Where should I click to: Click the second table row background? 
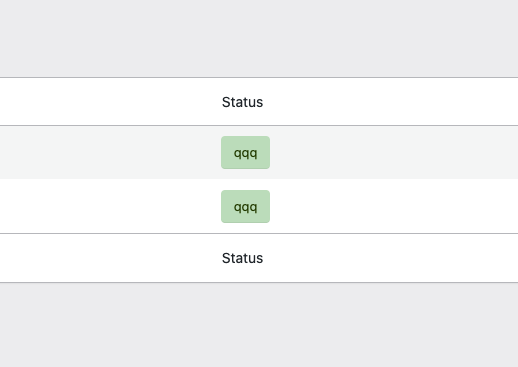point(259,206)
